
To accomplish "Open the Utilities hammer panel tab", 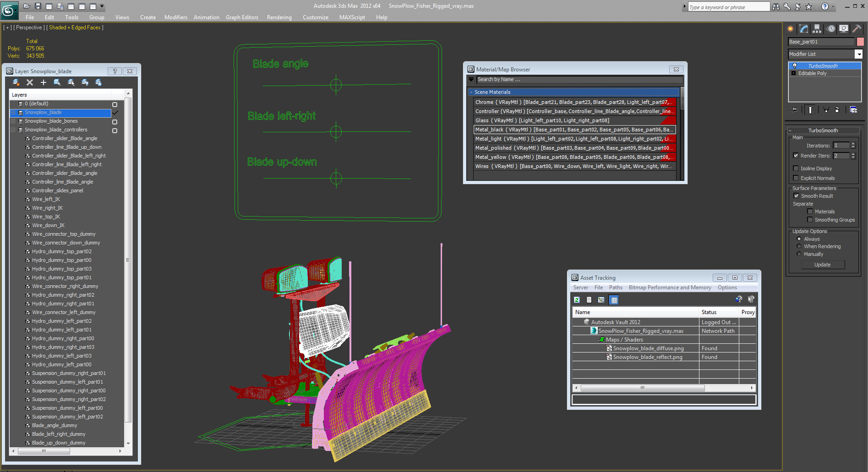I will coord(857,29).
